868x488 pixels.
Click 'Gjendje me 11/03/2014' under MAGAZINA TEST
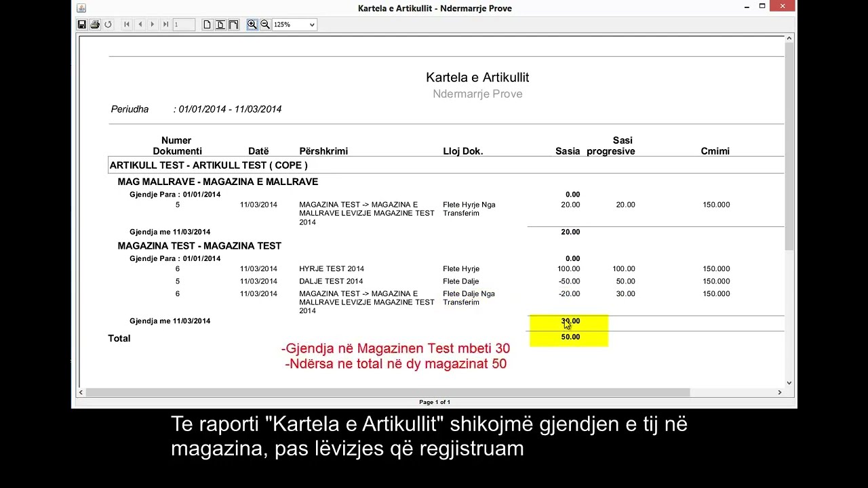170,321
